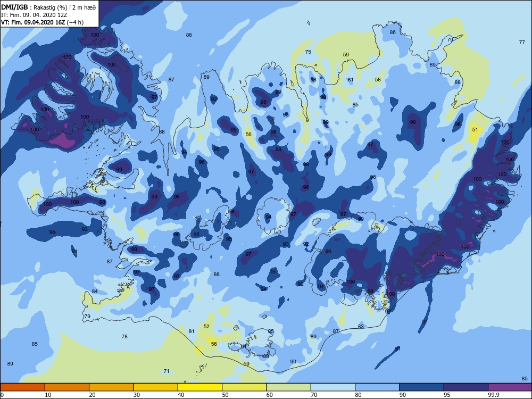
Task: Click the "VT: Fim. 09.04.2020 16Z (+4 h)" line
Action: tap(43, 22)
